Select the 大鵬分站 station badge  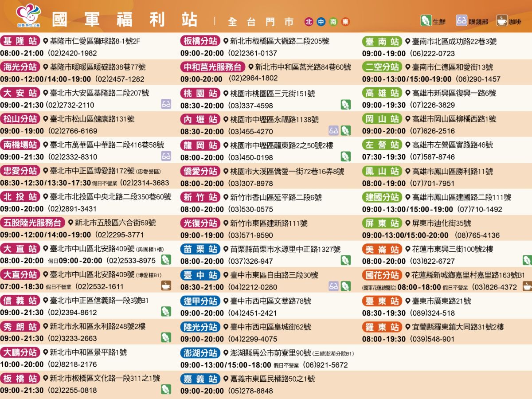point(20,352)
